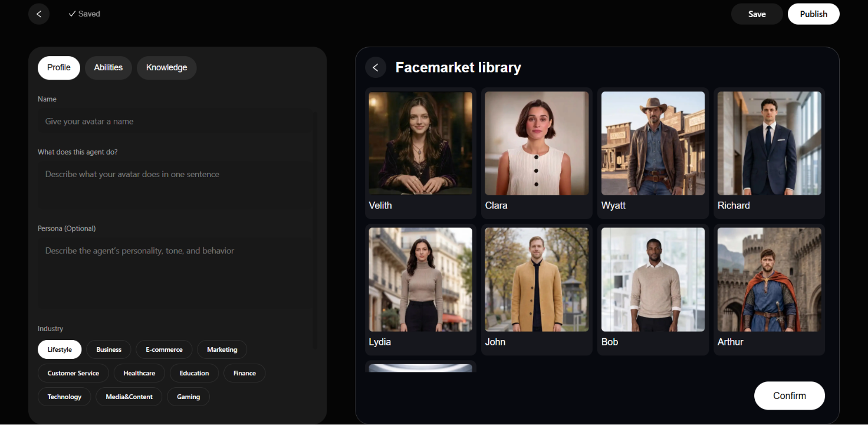Select the E-commerce industry option
The height and width of the screenshot is (425, 868).
click(x=164, y=349)
